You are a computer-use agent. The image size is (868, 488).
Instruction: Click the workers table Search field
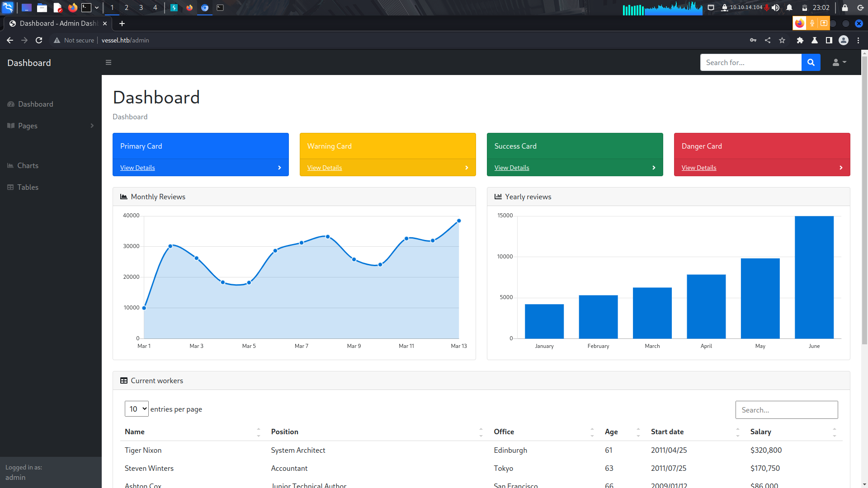point(786,410)
